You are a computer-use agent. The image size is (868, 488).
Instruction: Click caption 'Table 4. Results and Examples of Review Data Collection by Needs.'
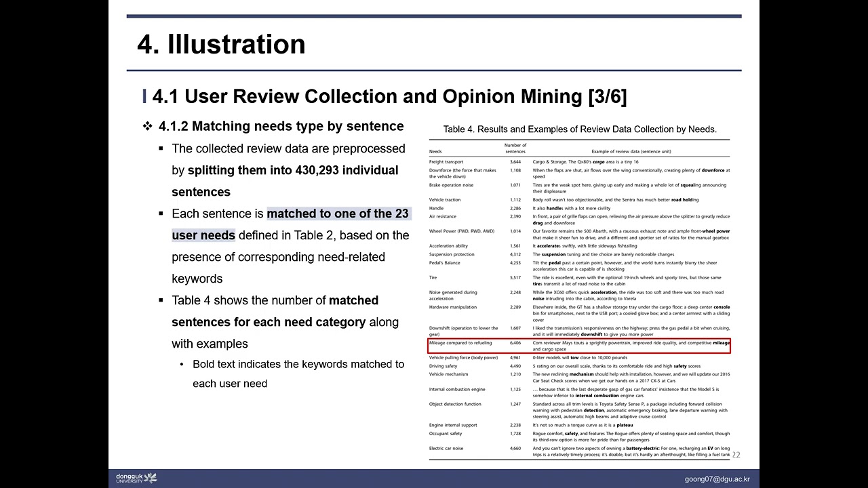[580, 129]
